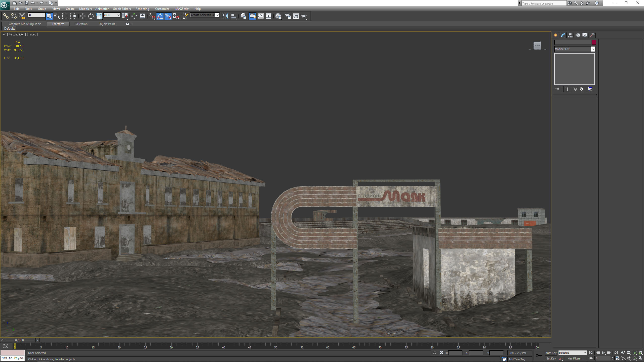The height and width of the screenshot is (362, 644).
Task: Activate the Select Object tool
Action: point(49,16)
